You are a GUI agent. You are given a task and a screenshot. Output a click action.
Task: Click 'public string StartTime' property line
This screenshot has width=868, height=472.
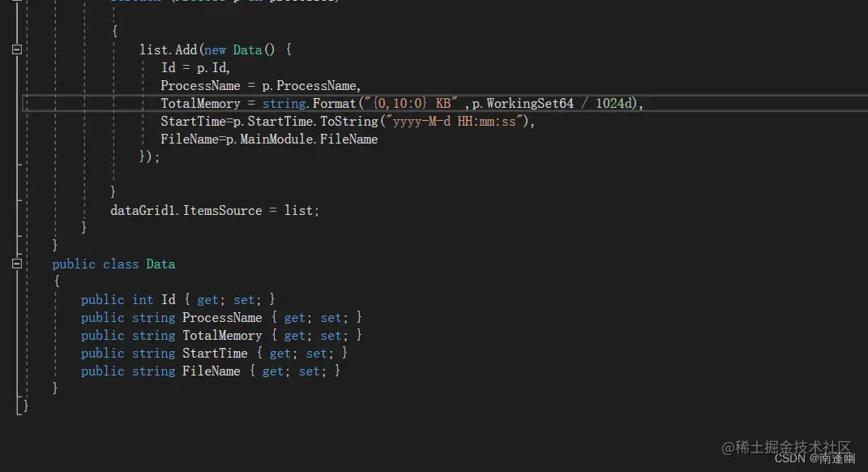click(x=214, y=353)
